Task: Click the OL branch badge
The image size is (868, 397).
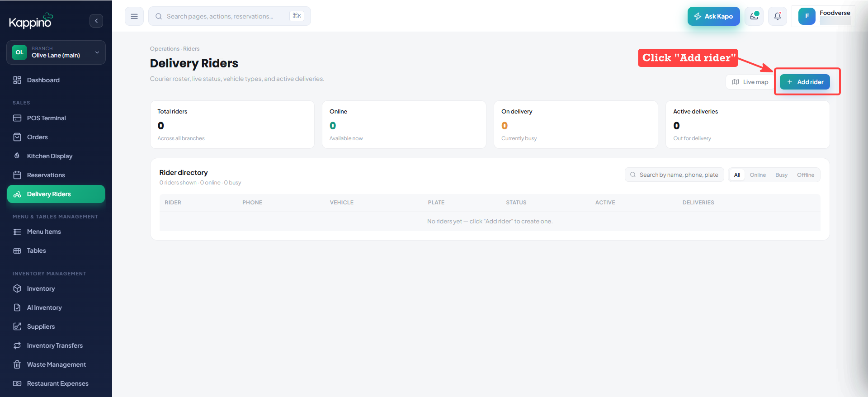Action: (x=19, y=52)
